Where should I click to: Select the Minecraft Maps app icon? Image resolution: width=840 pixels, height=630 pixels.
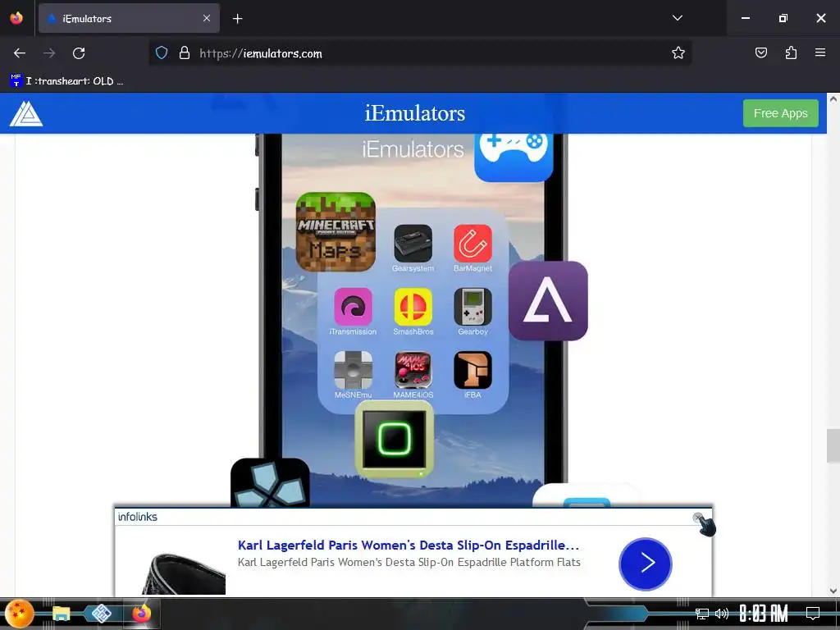coord(336,232)
